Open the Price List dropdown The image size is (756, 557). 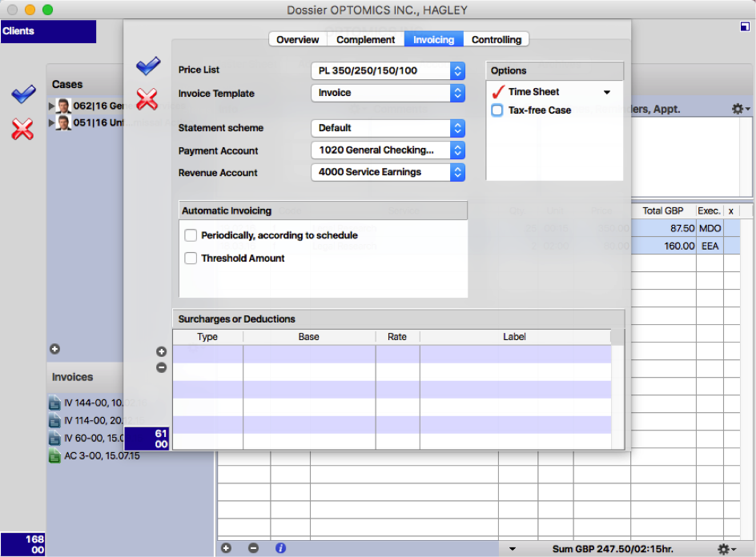(457, 70)
